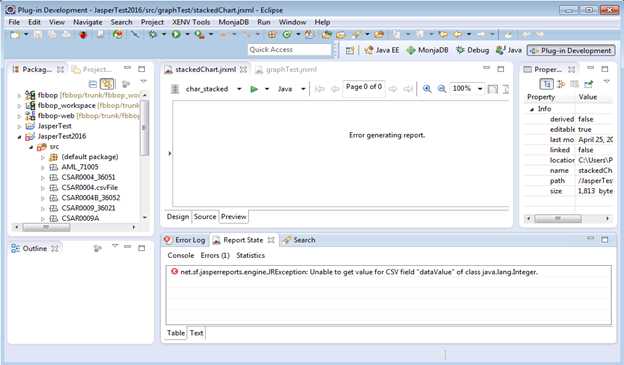
Task: Open the XENV Tools menu
Action: coord(191,22)
